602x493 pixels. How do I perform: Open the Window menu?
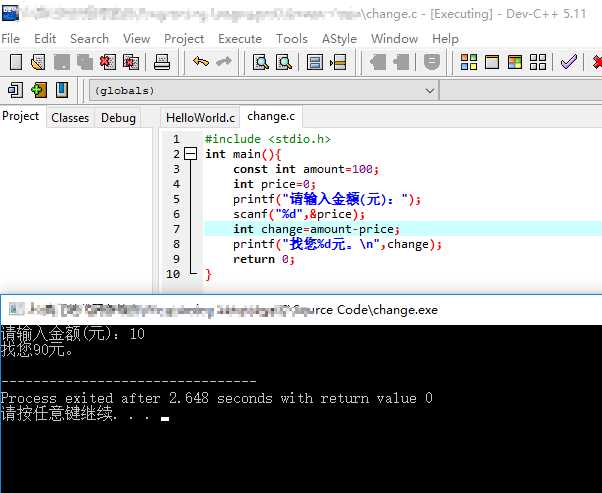(x=394, y=39)
